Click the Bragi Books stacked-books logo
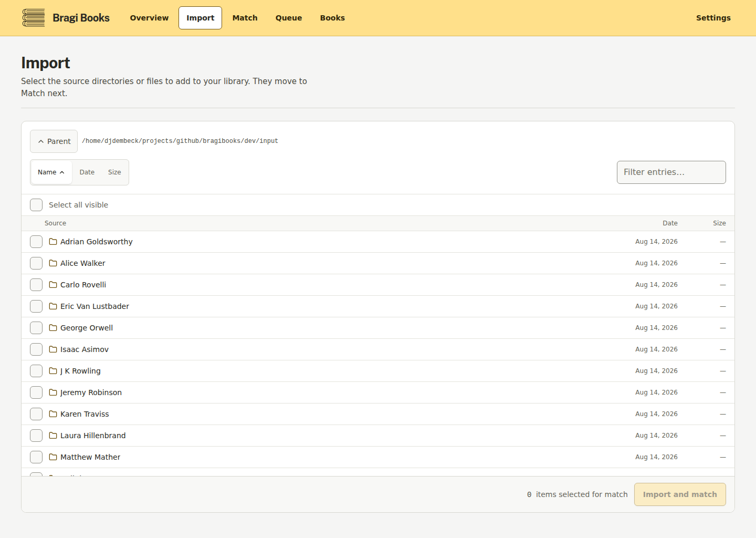The width and height of the screenshot is (756, 538). coord(34,18)
